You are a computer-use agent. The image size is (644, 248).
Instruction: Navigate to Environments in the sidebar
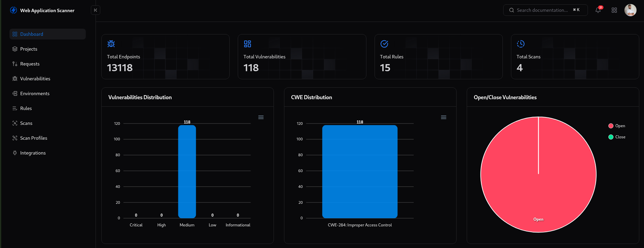35,93
